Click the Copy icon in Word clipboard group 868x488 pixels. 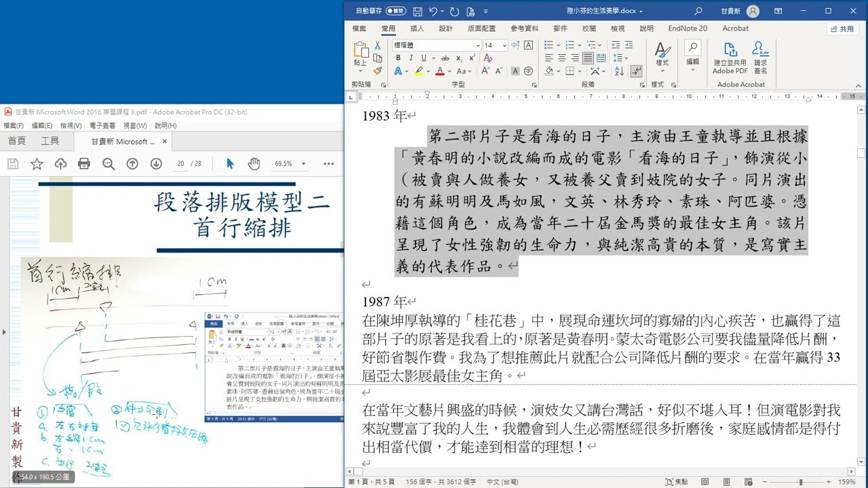378,58
